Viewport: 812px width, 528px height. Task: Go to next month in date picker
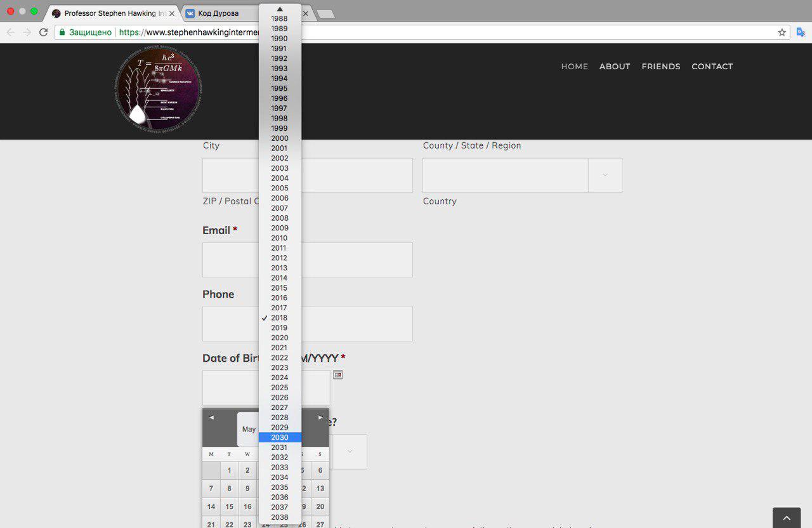pos(320,418)
